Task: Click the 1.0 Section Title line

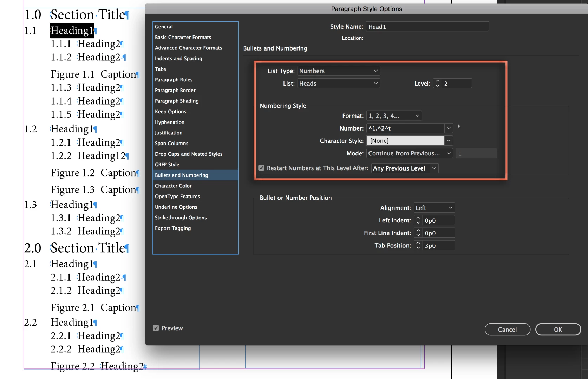Action: tap(77, 15)
